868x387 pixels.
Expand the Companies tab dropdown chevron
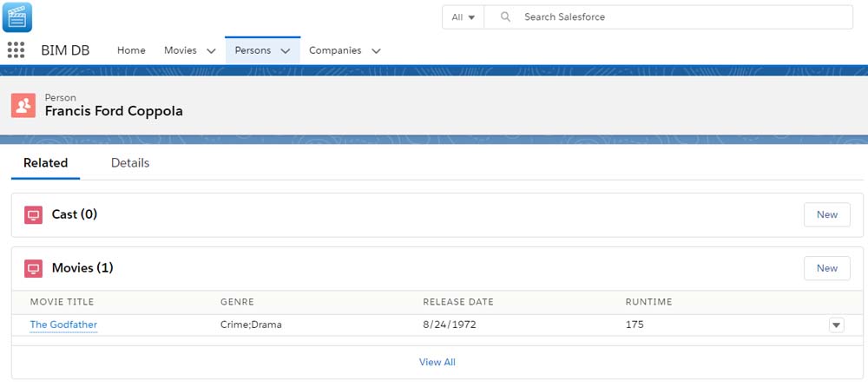click(x=376, y=51)
